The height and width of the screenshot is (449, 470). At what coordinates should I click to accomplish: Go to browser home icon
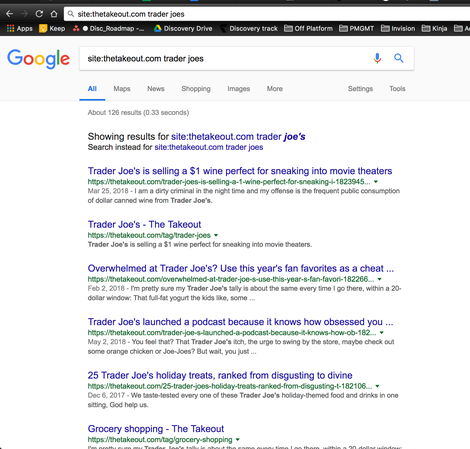54,14
